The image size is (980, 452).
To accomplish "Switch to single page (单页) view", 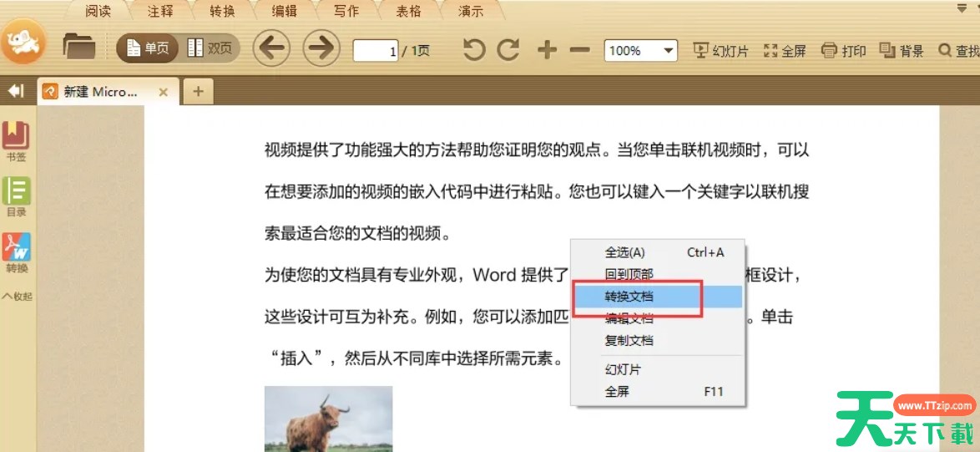I will point(148,48).
